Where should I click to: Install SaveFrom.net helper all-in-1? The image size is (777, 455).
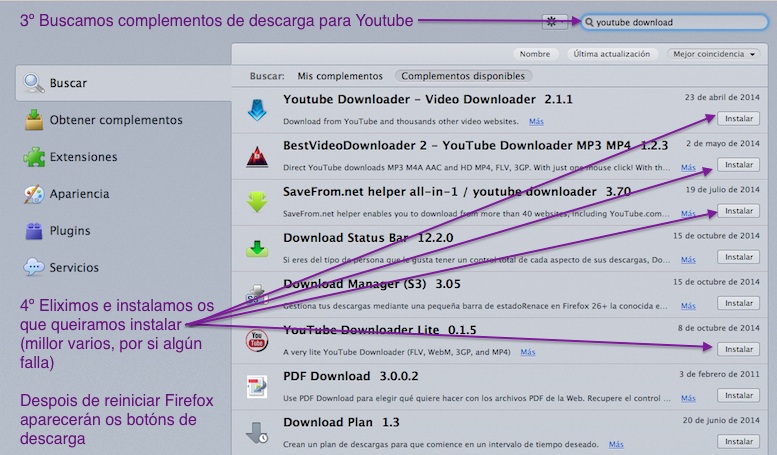tap(738, 211)
